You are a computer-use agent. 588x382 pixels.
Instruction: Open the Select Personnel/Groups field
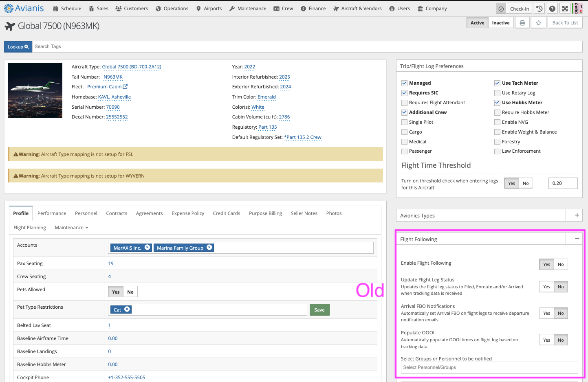point(489,368)
